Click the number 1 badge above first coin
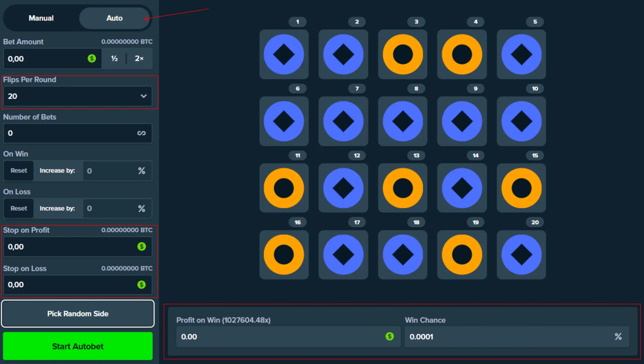 pyautogui.click(x=297, y=22)
